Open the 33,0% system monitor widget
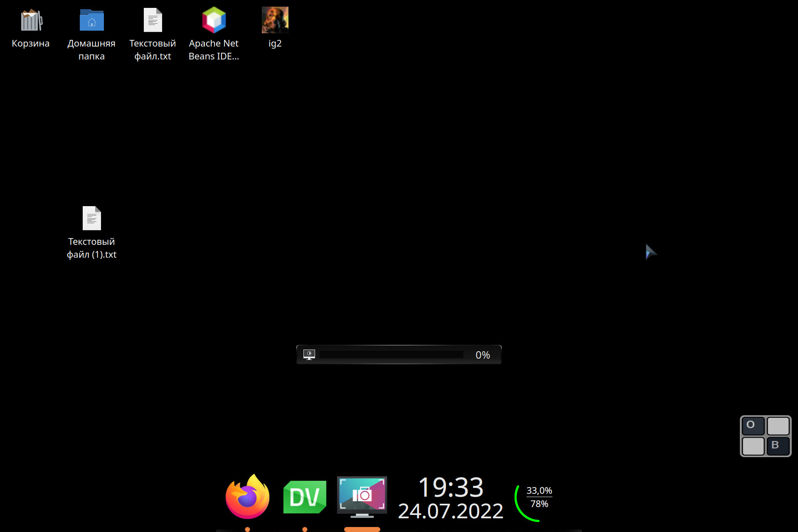Screen dimensions: 798x532 534,503
